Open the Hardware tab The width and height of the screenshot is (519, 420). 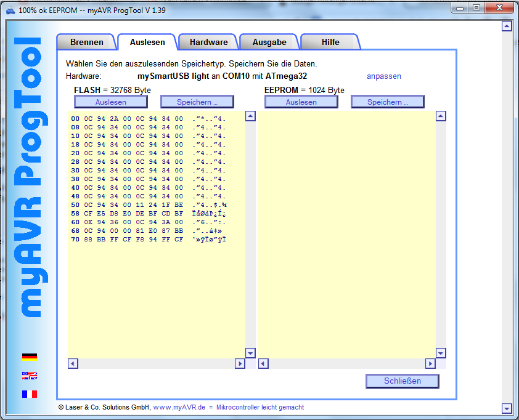(x=208, y=42)
